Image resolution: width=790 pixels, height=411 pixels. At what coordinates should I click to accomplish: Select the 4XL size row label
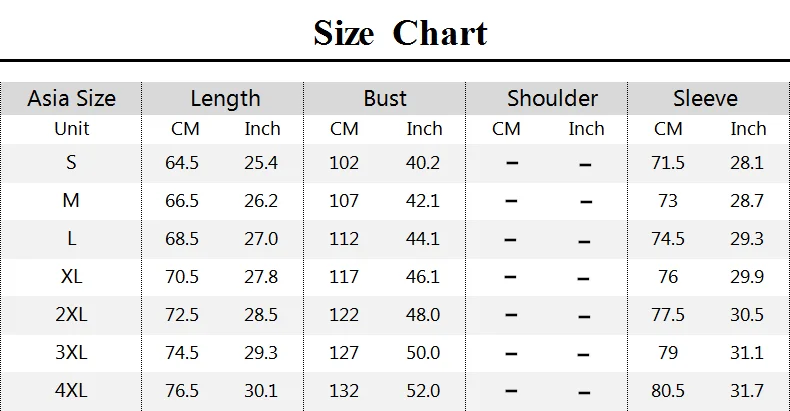(71, 390)
